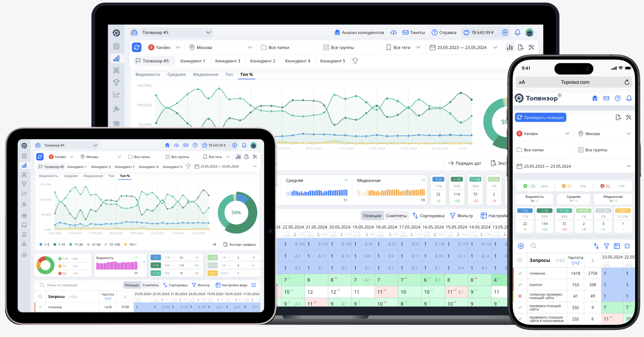
Task: Click the arrow icon left of Экспорт графика on tablet
Action: [214, 244]
